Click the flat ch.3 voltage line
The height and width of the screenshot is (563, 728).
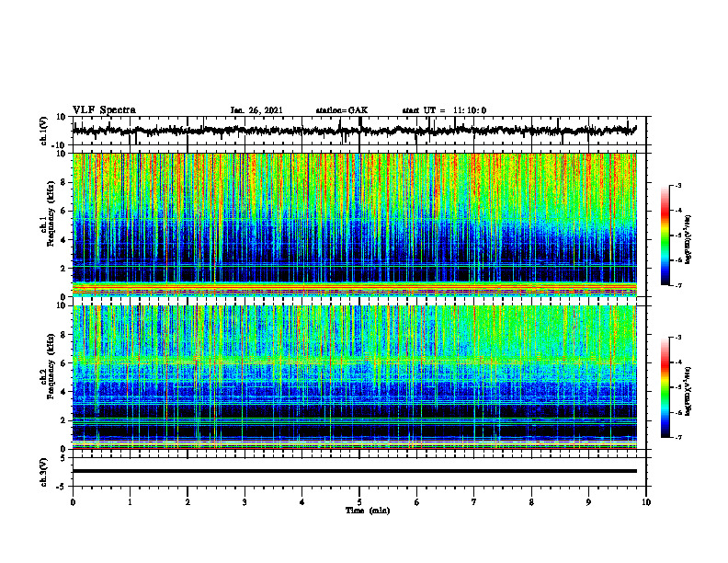click(355, 471)
